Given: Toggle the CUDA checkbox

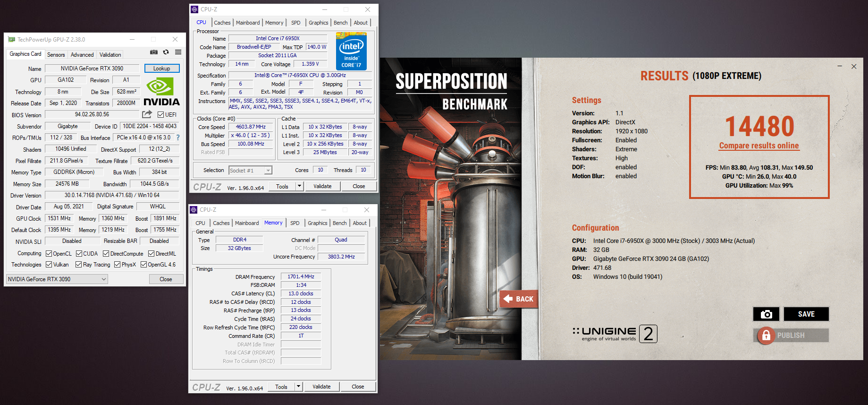Looking at the screenshot, I should (79, 254).
